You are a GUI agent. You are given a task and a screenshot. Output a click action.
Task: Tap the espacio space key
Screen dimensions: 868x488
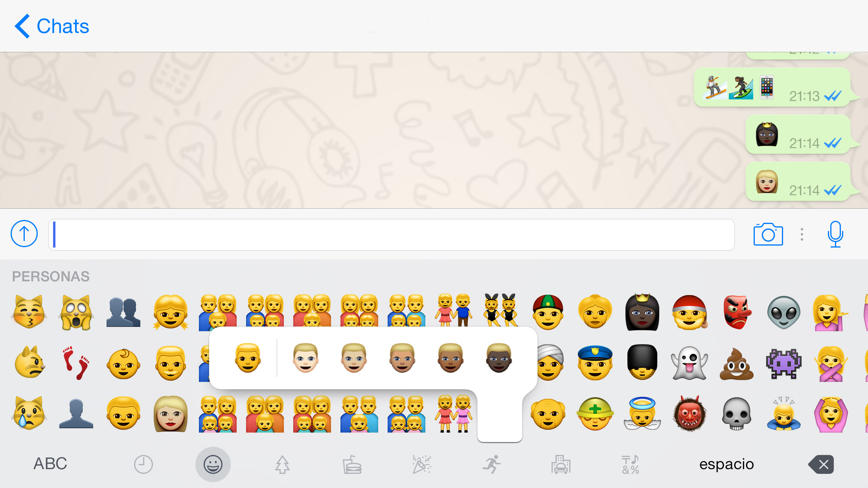pyautogui.click(x=726, y=464)
